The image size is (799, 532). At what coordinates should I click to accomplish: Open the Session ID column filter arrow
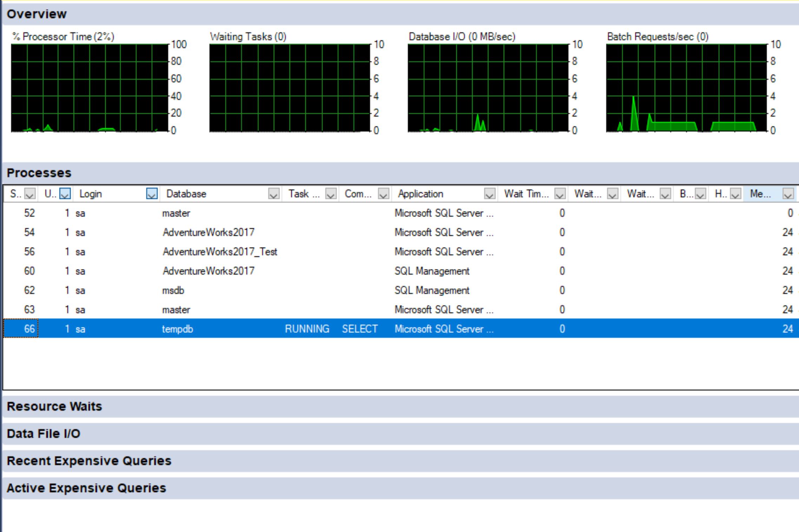point(30,194)
